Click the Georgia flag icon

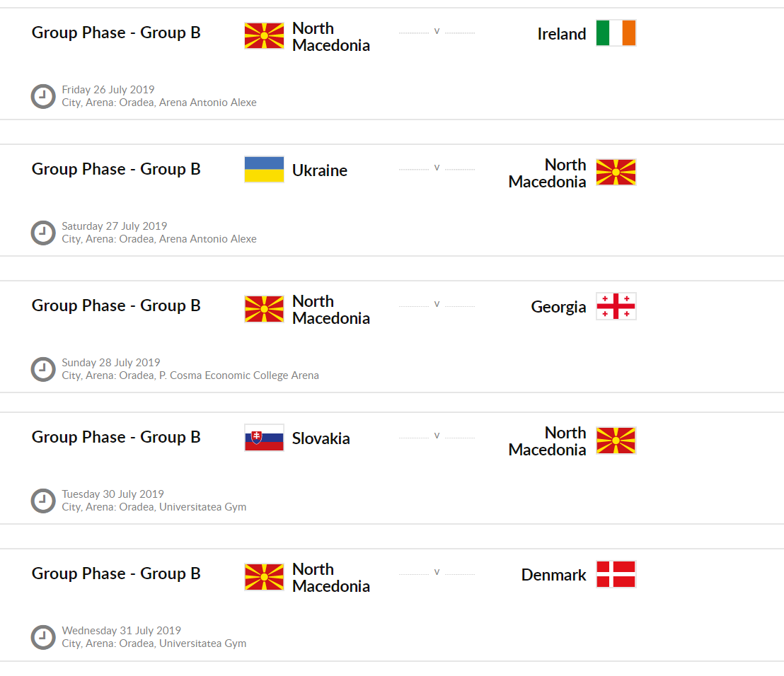(616, 306)
